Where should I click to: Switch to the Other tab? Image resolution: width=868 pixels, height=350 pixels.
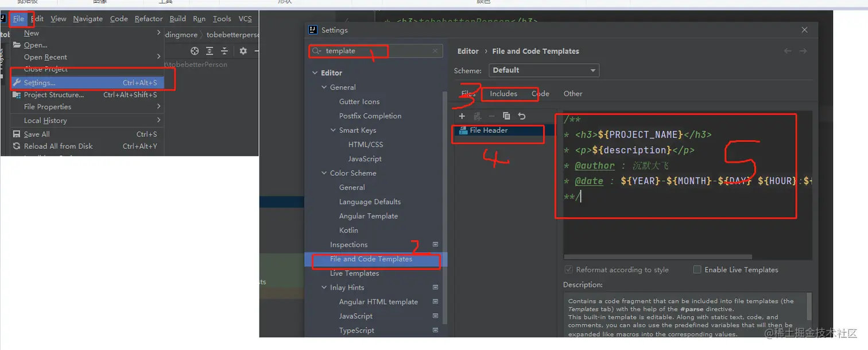coord(573,94)
